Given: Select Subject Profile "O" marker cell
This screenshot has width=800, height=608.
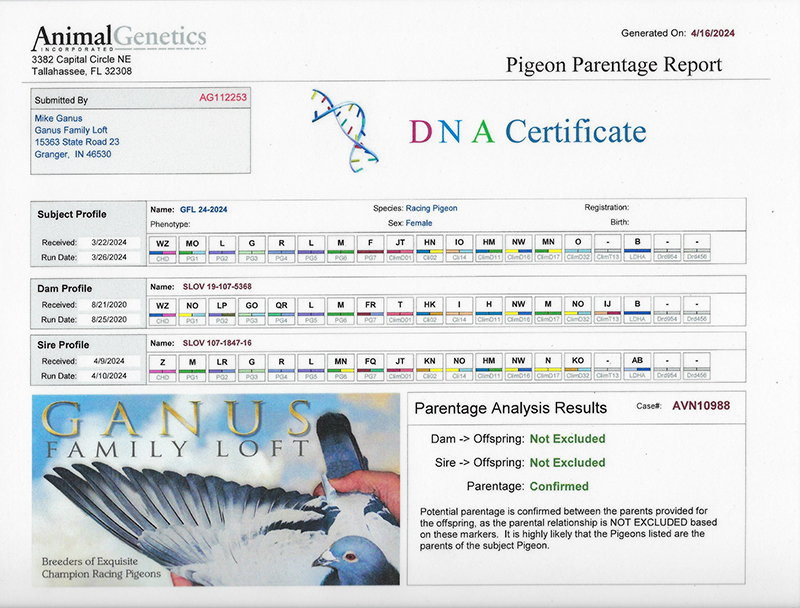Looking at the screenshot, I should tap(578, 248).
